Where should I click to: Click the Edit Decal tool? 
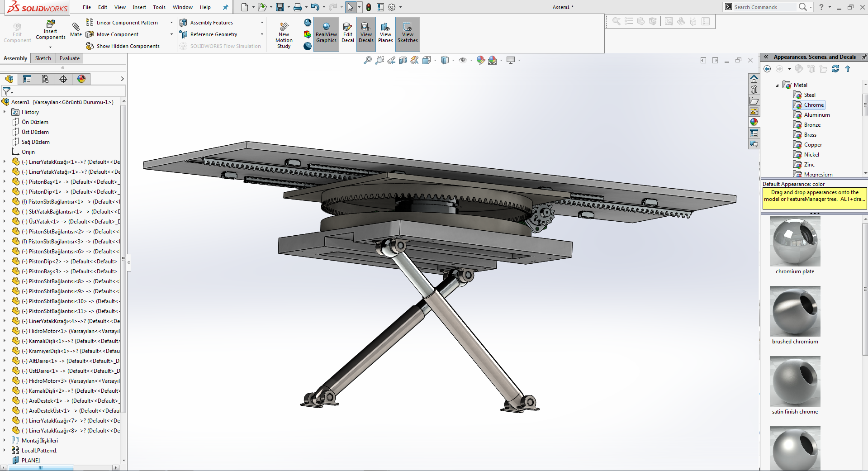point(348,33)
